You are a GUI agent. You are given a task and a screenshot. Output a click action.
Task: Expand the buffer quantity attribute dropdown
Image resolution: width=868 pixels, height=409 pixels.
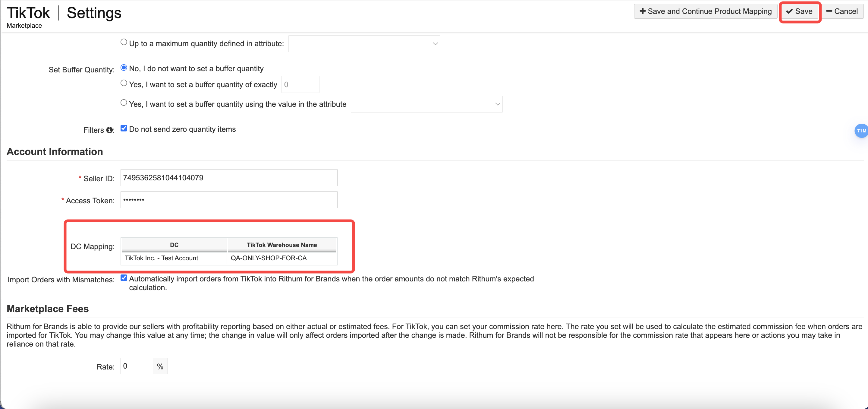(426, 104)
